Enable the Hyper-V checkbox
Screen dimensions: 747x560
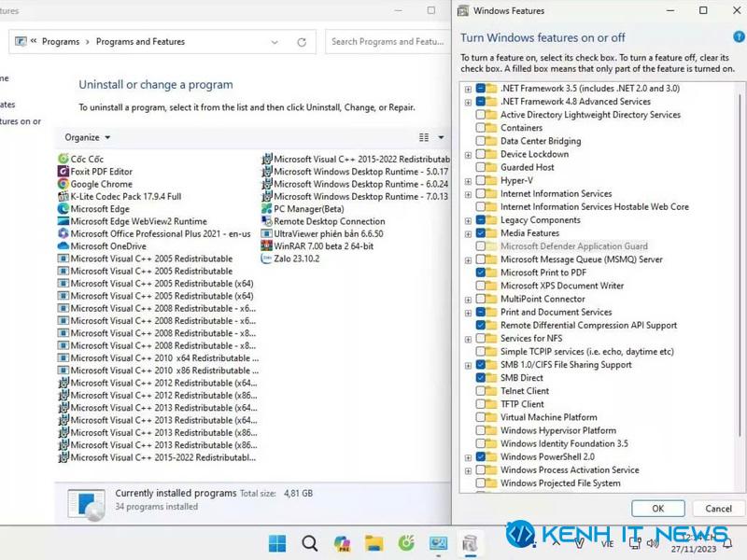(x=481, y=180)
